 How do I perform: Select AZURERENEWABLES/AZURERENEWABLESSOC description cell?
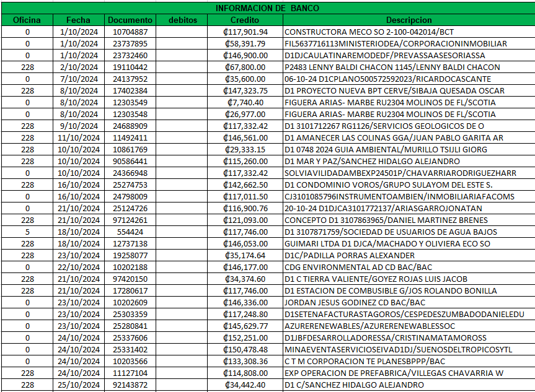(x=409, y=326)
